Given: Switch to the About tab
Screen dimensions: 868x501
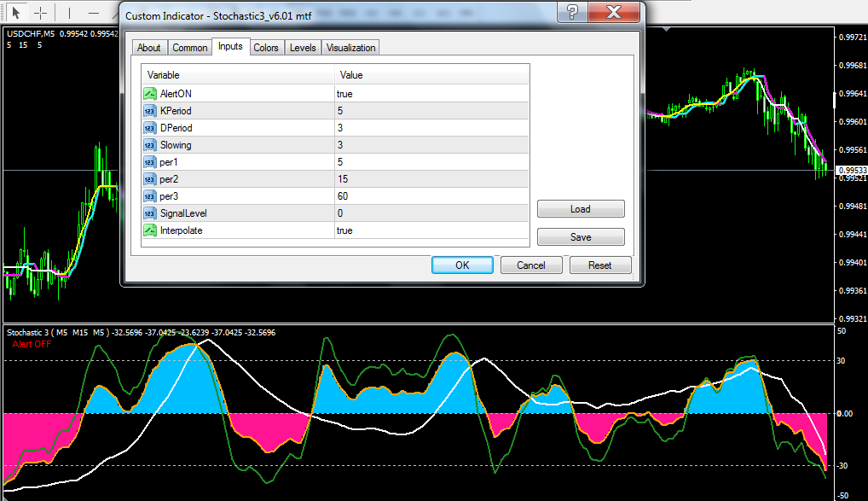Looking at the screenshot, I should pyautogui.click(x=148, y=48).
